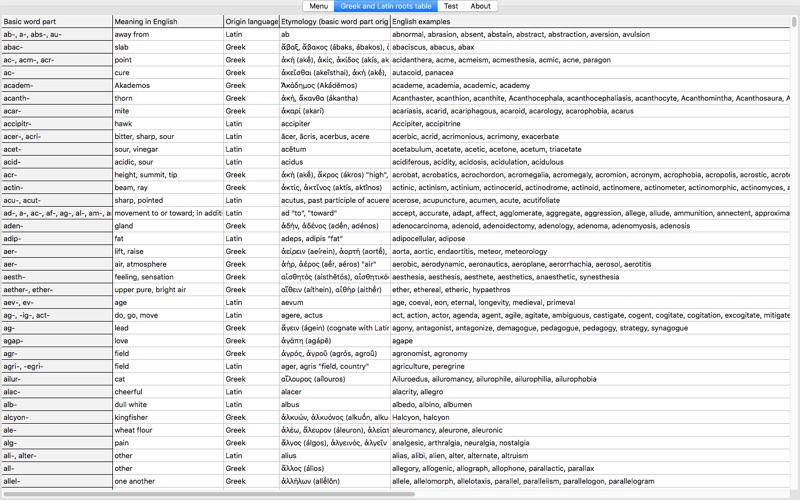Select the 'acer-, acri-' word part cell
800x500 pixels.
coord(56,136)
